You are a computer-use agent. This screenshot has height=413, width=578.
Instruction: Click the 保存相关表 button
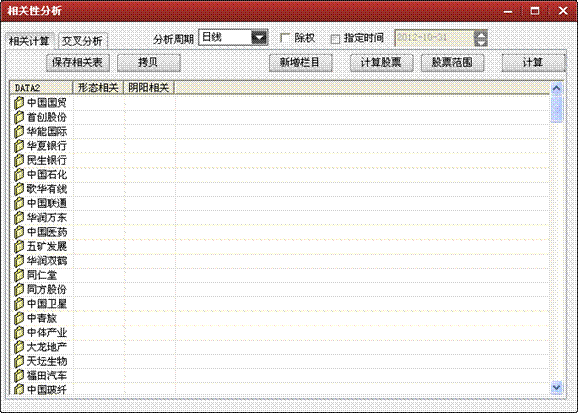pos(78,63)
